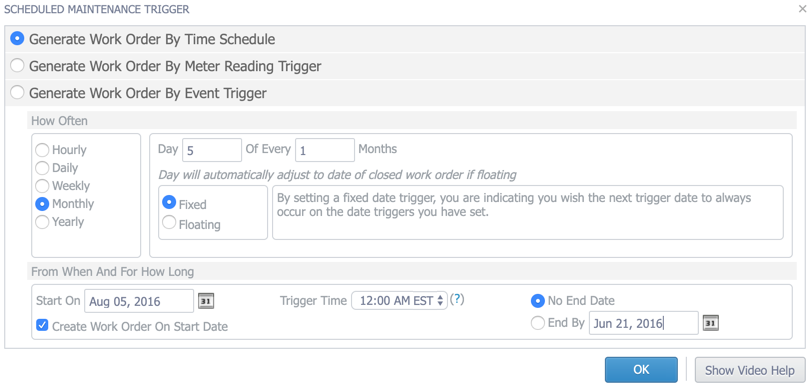This screenshot has height=388, width=810.
Task: Select Generate Work Order By Meter Reading Trigger
Action: [18, 66]
